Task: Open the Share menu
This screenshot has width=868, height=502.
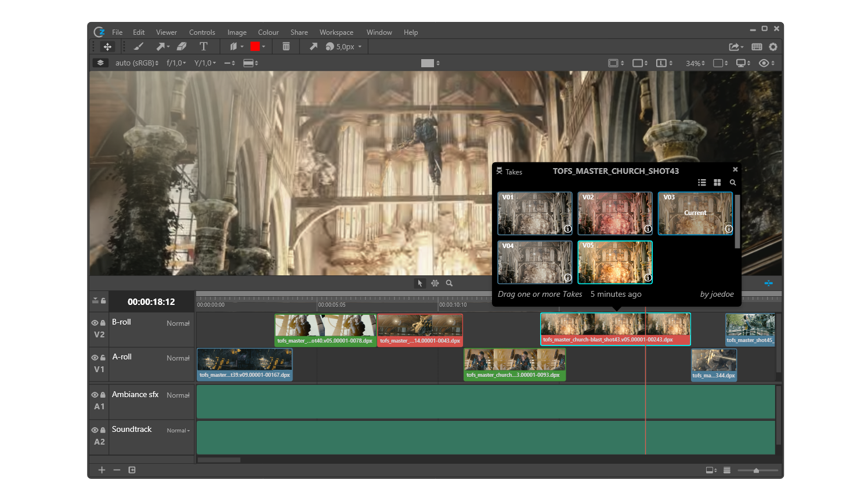Action: click(299, 32)
